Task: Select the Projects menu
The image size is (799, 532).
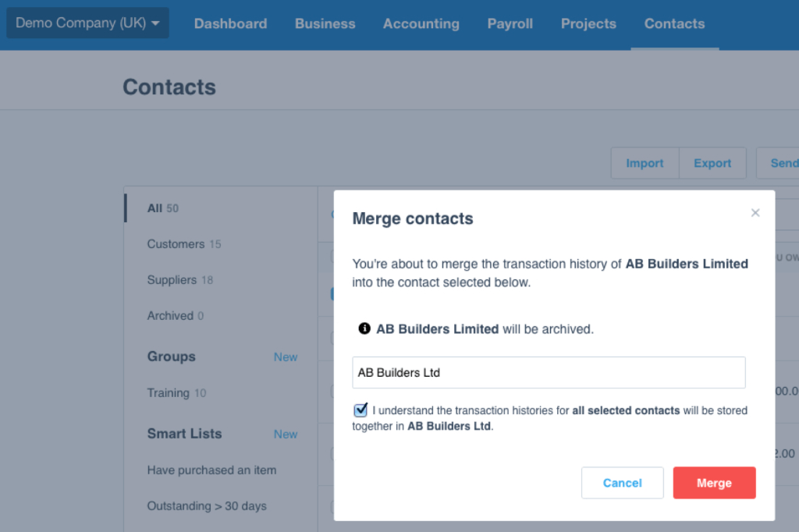Action: (x=588, y=24)
